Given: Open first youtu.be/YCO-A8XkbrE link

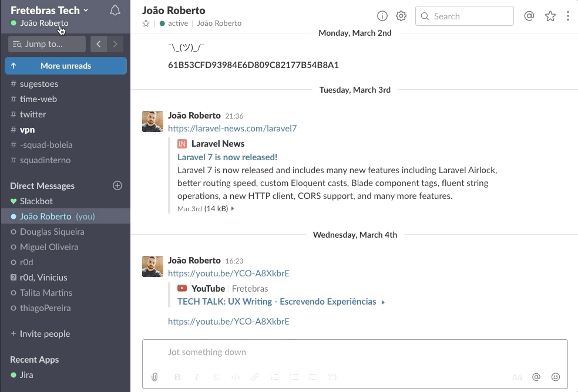Looking at the screenshot, I should pos(228,273).
